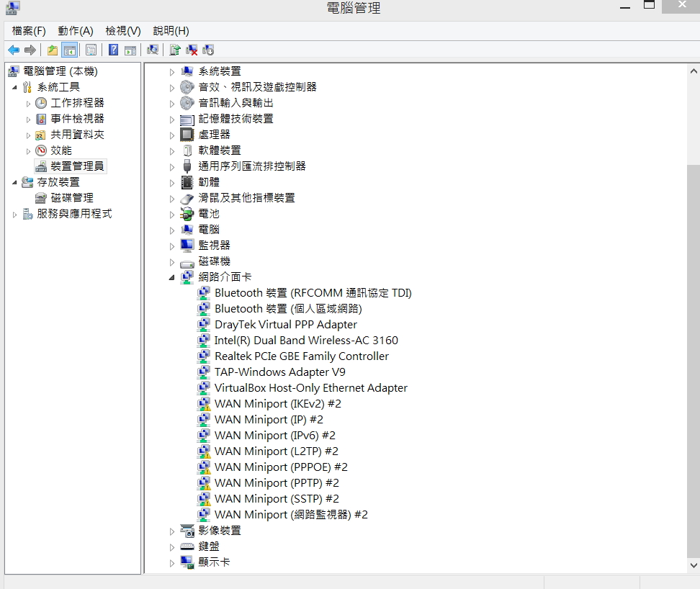Click the 影像裝置 camera icon
700x589 pixels.
187,531
